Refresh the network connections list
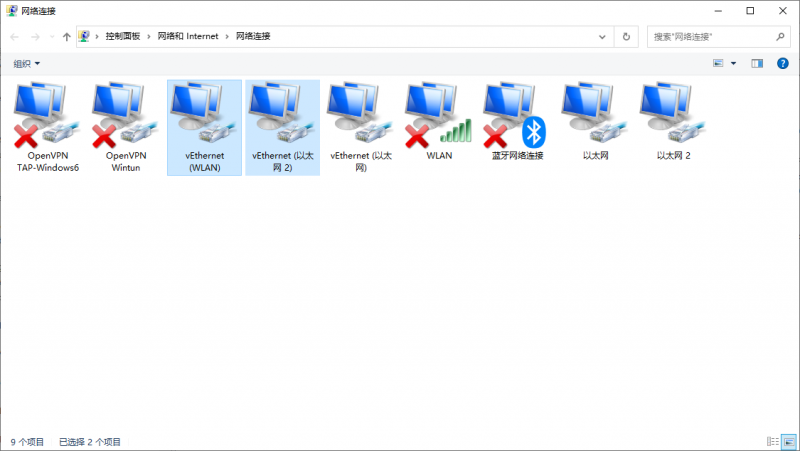The height and width of the screenshot is (451, 800). (x=626, y=36)
